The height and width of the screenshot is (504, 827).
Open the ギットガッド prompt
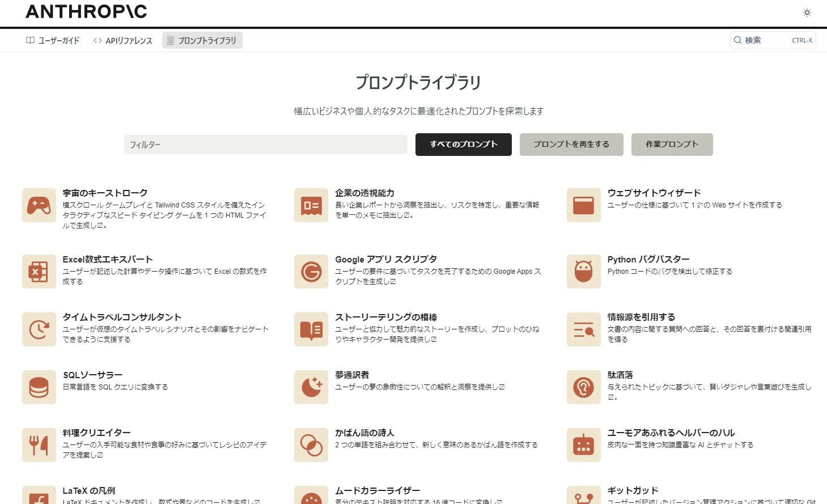point(633,491)
